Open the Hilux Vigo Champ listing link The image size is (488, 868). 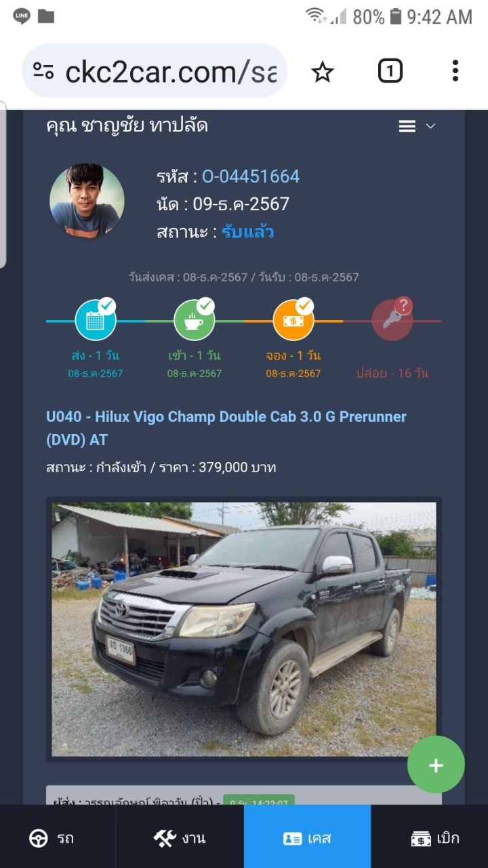226,428
